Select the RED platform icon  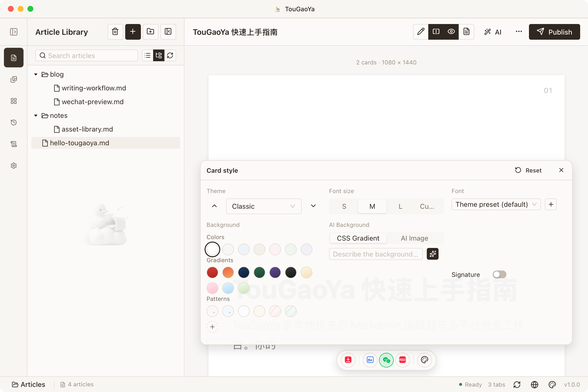coord(403,360)
